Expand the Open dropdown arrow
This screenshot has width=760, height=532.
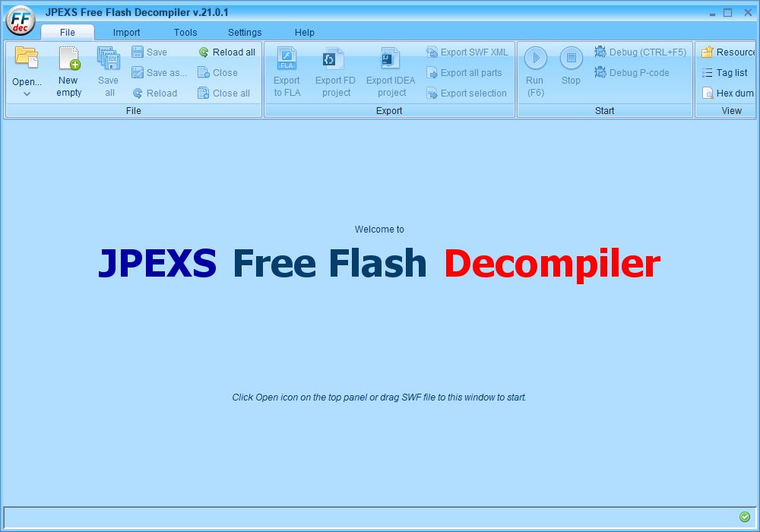click(x=27, y=94)
